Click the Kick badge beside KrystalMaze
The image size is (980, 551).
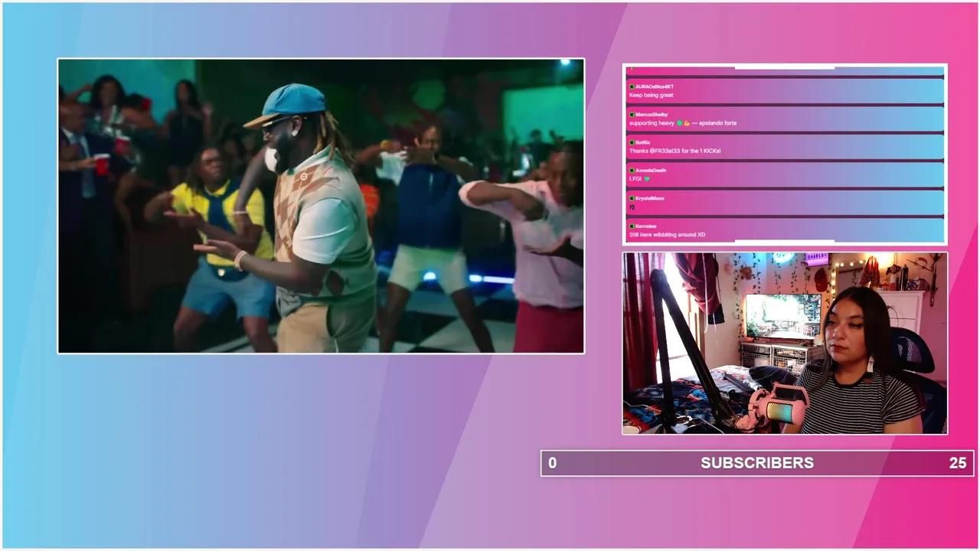632,198
